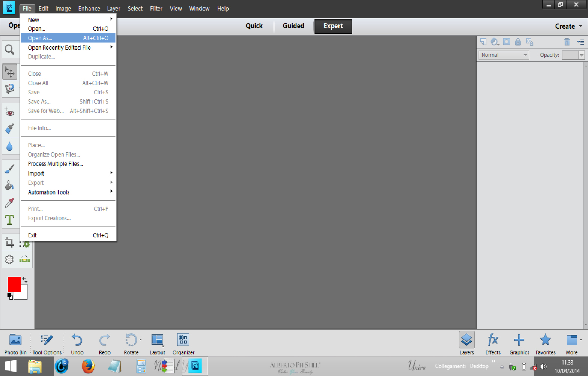Select the Eyedropper color picker tool
This screenshot has height=376, width=588.
point(9,203)
